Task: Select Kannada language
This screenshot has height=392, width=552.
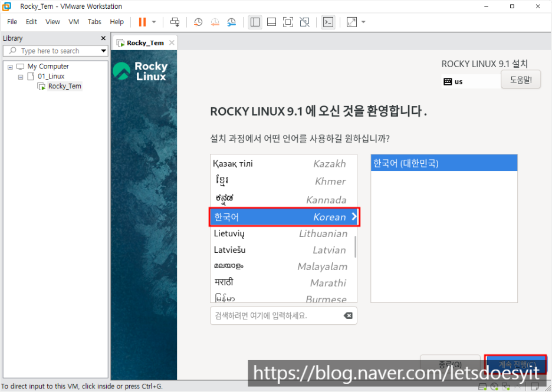Action: coord(284,199)
